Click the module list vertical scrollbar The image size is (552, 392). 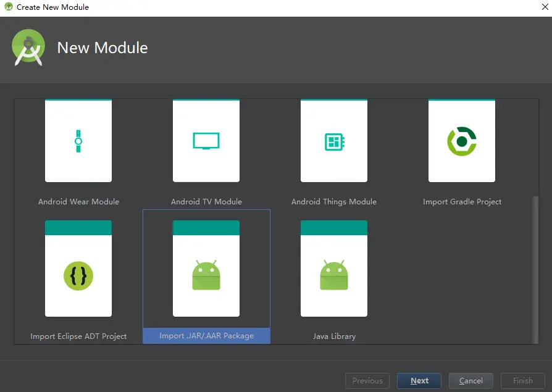click(x=535, y=270)
